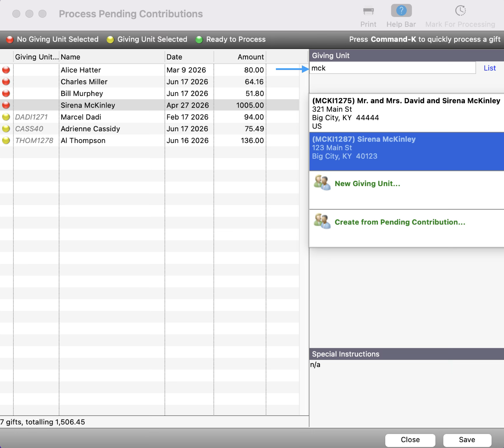Click the date Mar 9 2026

point(186,70)
